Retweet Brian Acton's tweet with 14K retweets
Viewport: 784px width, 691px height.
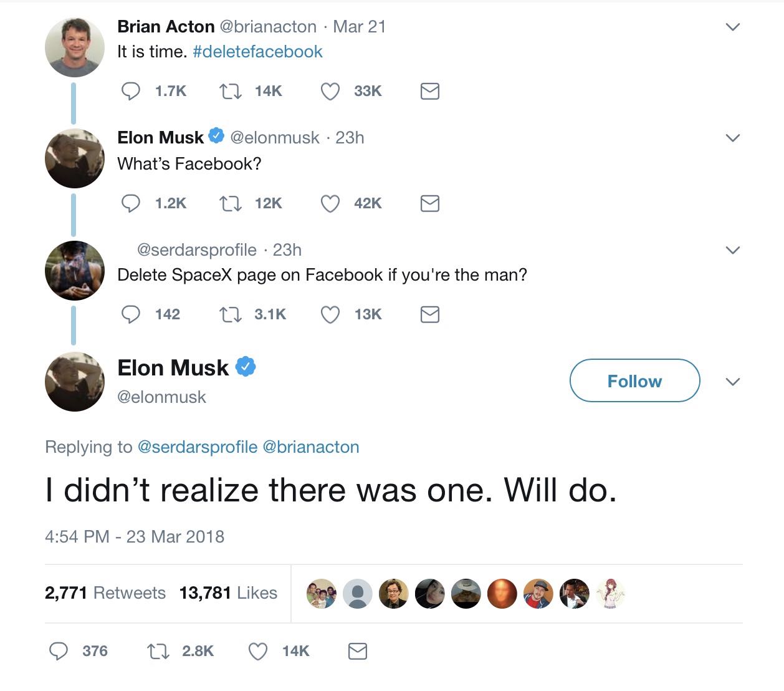tap(231, 92)
